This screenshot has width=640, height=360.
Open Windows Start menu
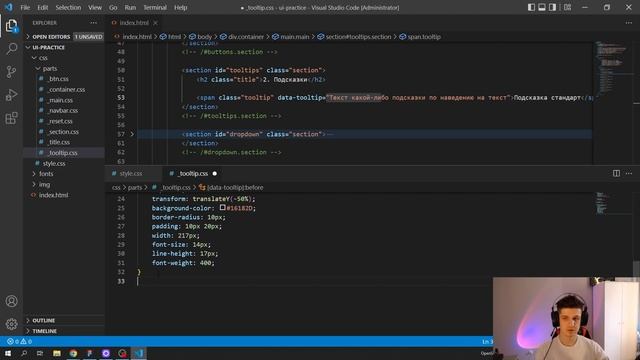pyautogui.click(x=8, y=353)
